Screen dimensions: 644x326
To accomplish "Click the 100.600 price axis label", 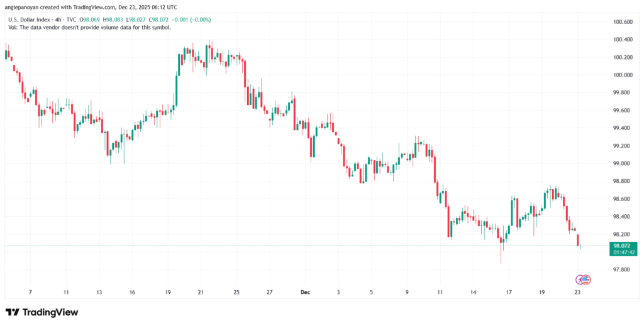I will (622, 22).
